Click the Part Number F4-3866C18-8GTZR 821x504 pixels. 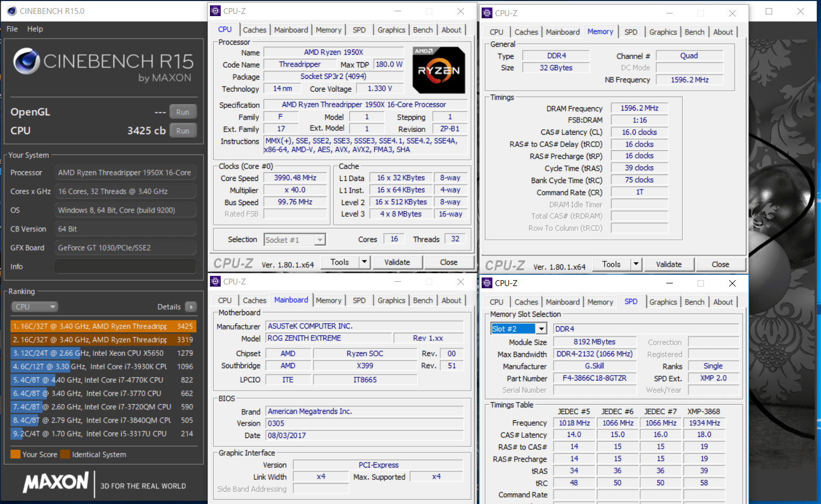(x=594, y=378)
